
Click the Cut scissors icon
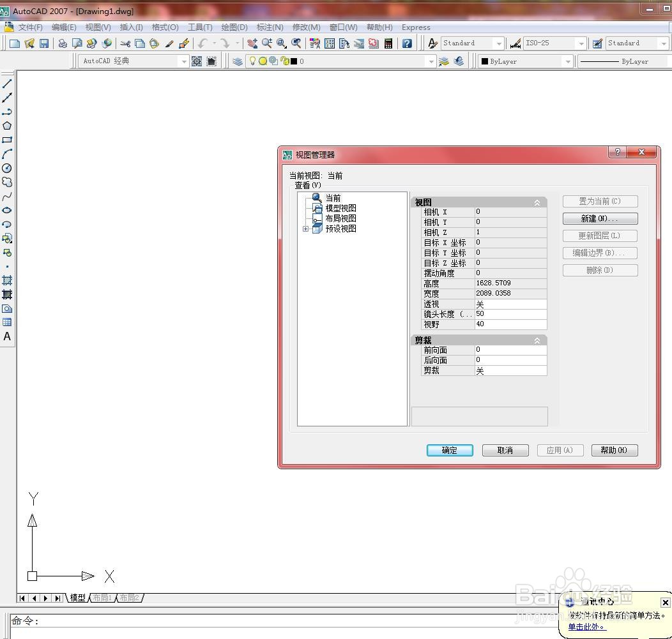125,43
